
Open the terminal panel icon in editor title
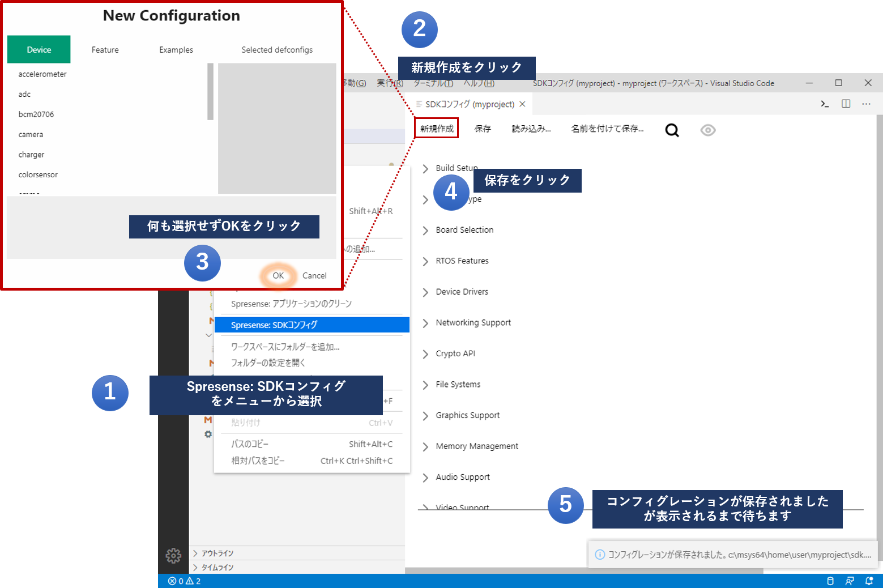point(825,104)
